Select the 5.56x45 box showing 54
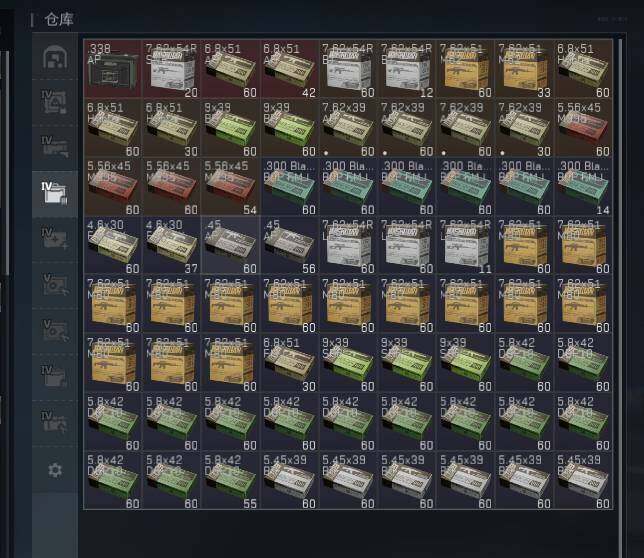The height and width of the screenshot is (558, 644). tap(230, 187)
